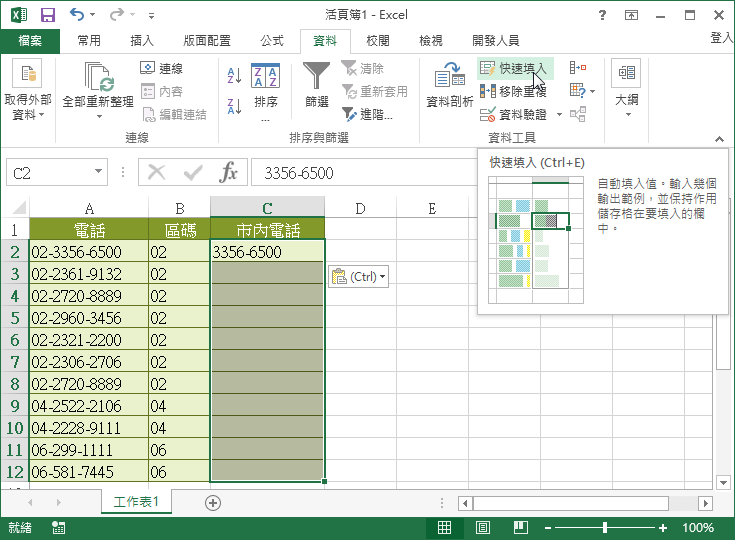The height and width of the screenshot is (540, 735).
Task: Click the Undo arrow icon
Action: tap(76, 15)
